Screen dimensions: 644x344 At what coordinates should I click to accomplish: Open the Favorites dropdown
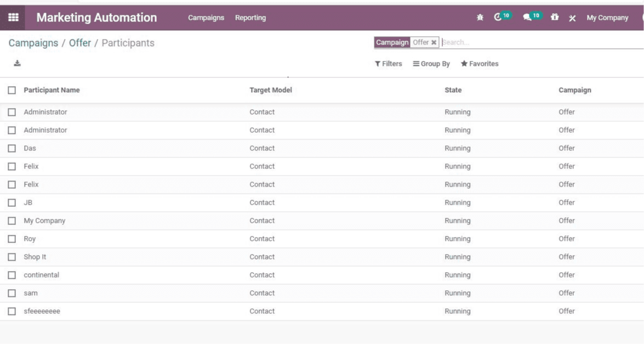click(480, 64)
